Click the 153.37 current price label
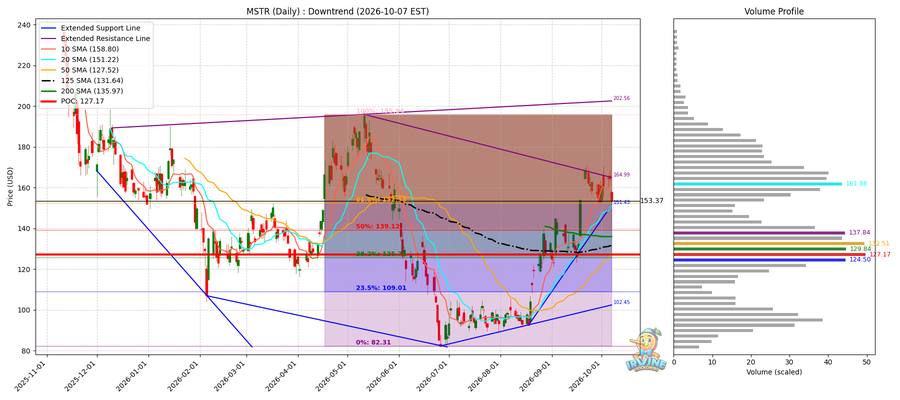This screenshot has width=900, height=400. tap(651, 201)
